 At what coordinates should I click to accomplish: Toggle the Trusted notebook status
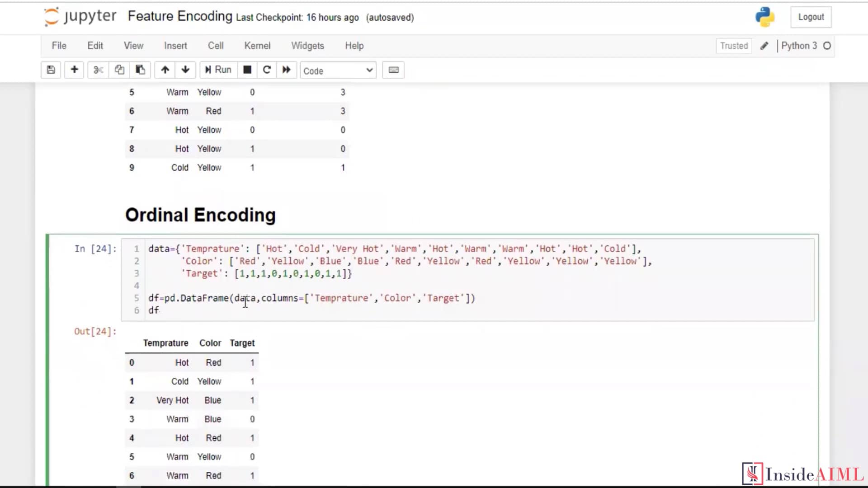pyautogui.click(x=733, y=46)
